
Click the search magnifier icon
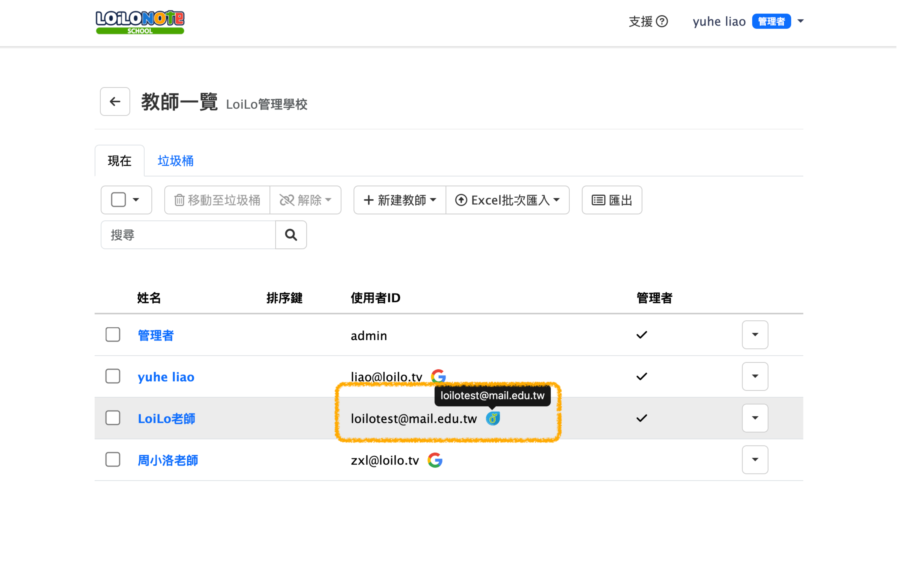[291, 235]
